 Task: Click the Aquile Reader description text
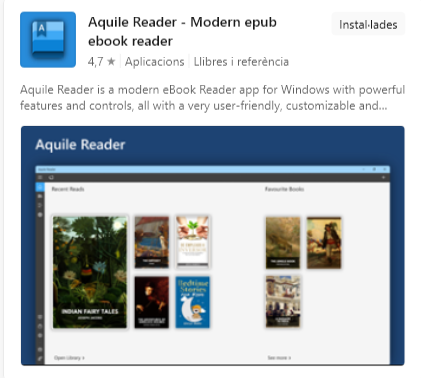[212, 98]
